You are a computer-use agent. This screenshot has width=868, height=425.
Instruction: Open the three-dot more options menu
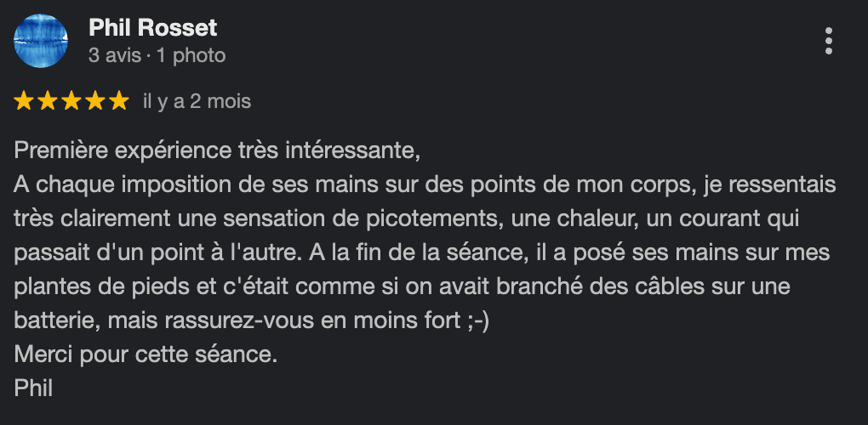point(830,41)
